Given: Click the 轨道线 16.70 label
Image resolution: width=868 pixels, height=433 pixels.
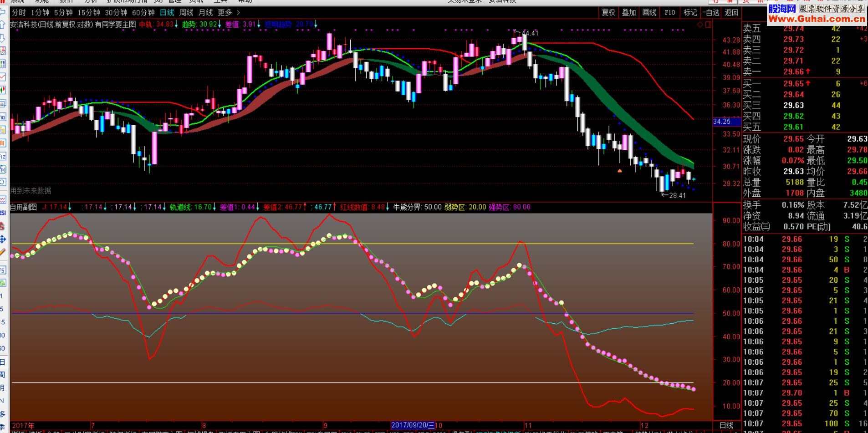Looking at the screenshot, I should coord(193,207).
